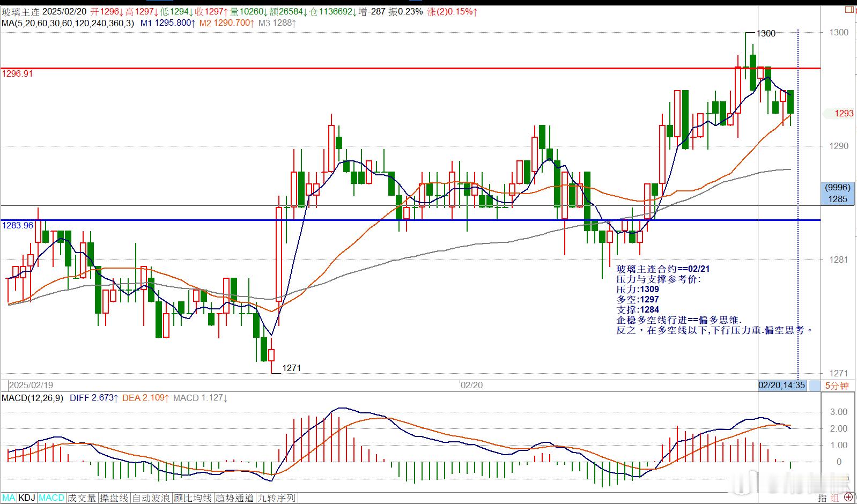Screen dimensions: 857x504
Task: Click the 1290 price axis label
Action: pos(839,146)
